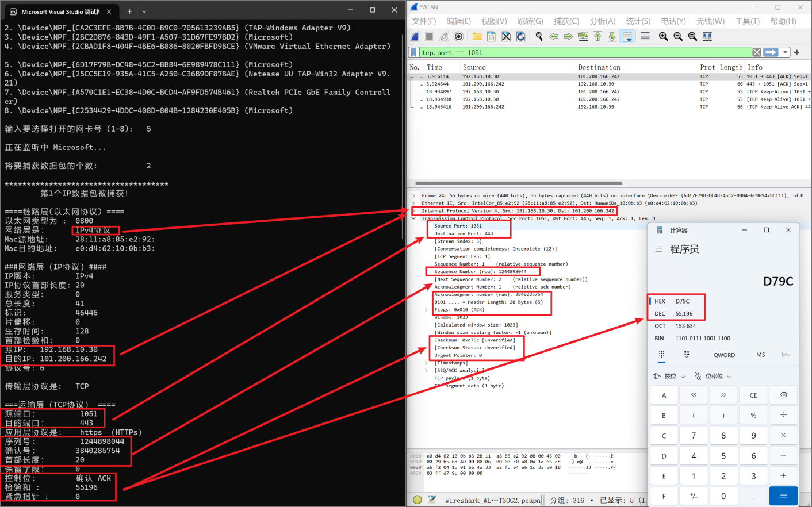Stop the running capture in Wireshark
Screen dimensions: 812x507
point(429,36)
